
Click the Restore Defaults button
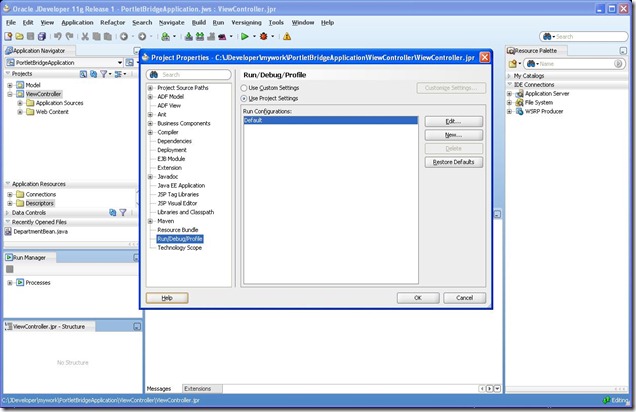[x=453, y=162]
